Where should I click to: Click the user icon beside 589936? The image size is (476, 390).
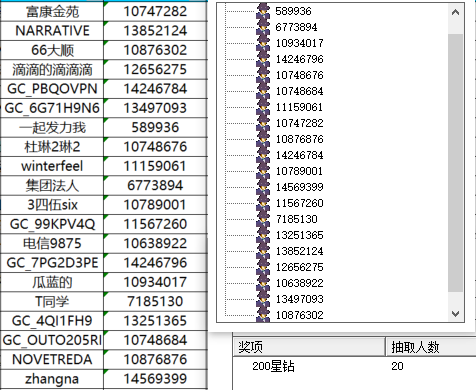pyautogui.click(x=263, y=11)
